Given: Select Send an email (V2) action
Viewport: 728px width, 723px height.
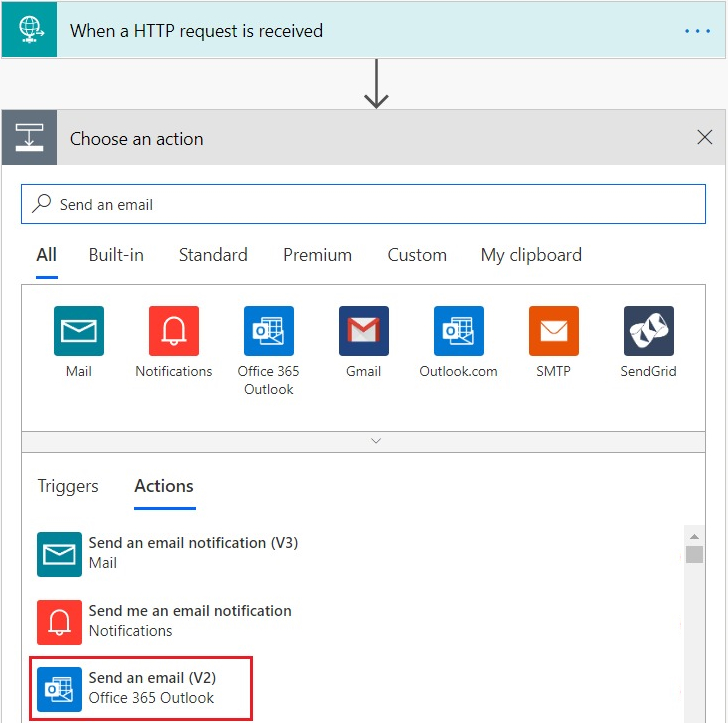Looking at the screenshot, I should [152, 678].
